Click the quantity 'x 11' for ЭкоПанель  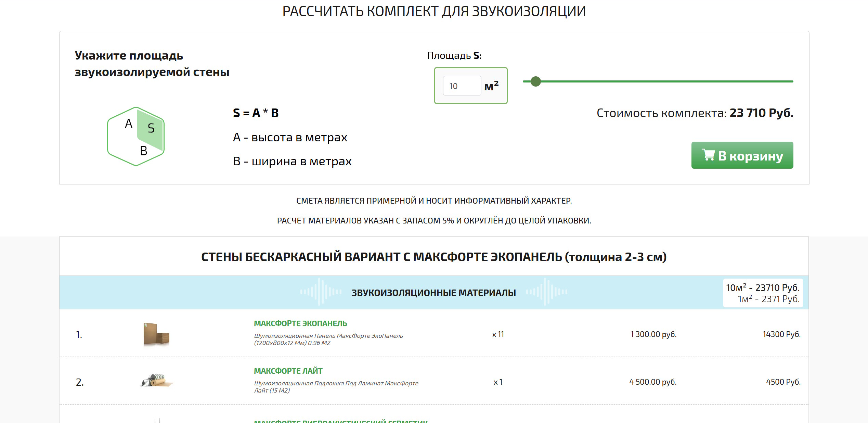tap(498, 334)
